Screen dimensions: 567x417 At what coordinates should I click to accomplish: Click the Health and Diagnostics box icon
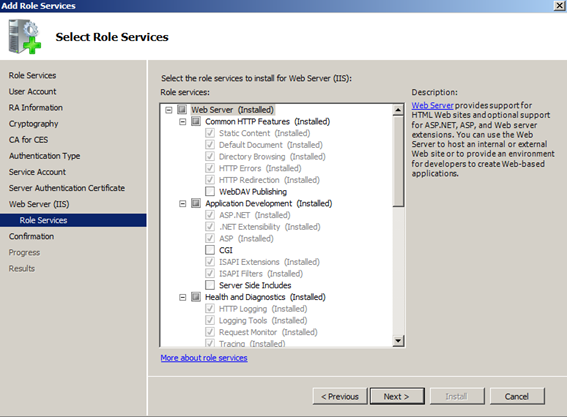[x=196, y=297]
